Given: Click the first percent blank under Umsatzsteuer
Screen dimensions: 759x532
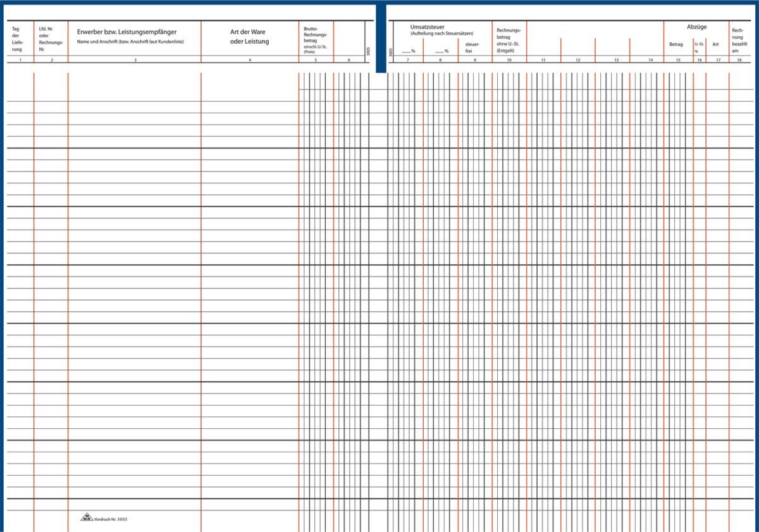Looking at the screenshot, I should point(408,51).
